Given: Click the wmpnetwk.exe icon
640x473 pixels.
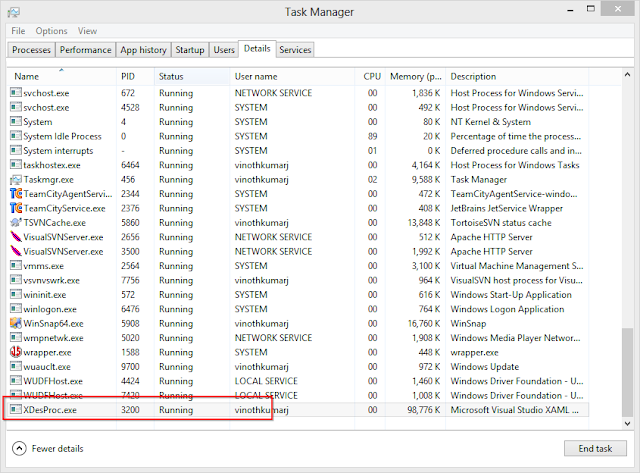Looking at the screenshot, I should pos(16,338).
